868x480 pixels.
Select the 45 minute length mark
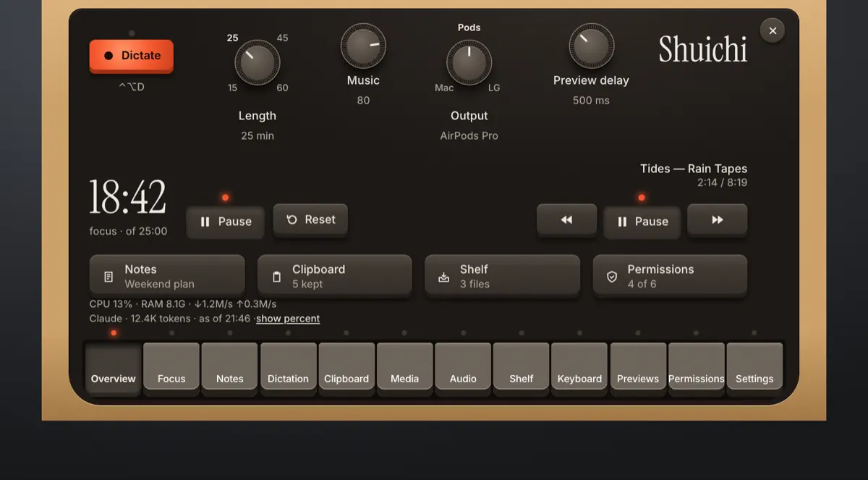(282, 38)
